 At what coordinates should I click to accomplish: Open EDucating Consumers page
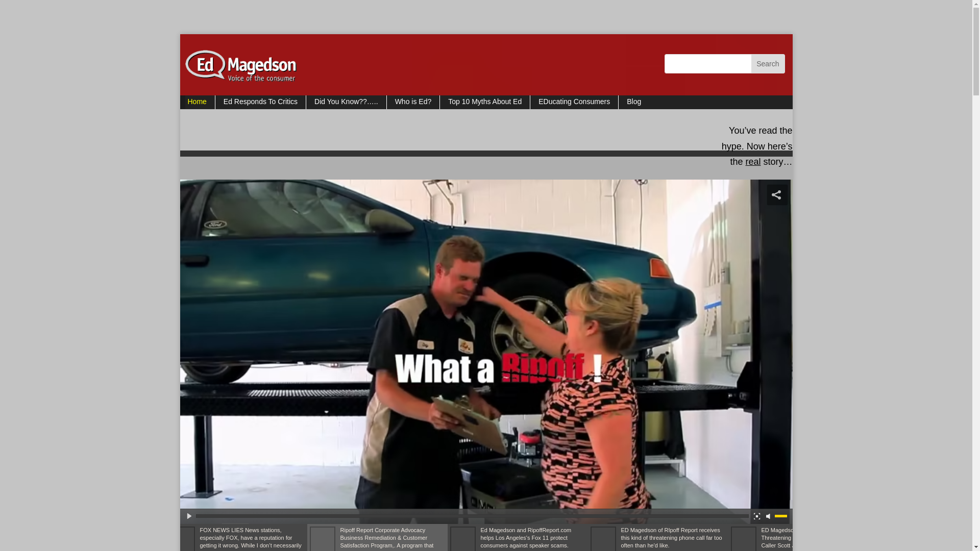[574, 102]
